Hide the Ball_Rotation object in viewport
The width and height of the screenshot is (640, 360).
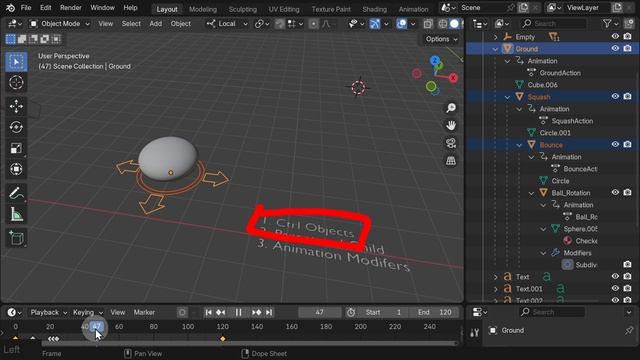coord(615,192)
